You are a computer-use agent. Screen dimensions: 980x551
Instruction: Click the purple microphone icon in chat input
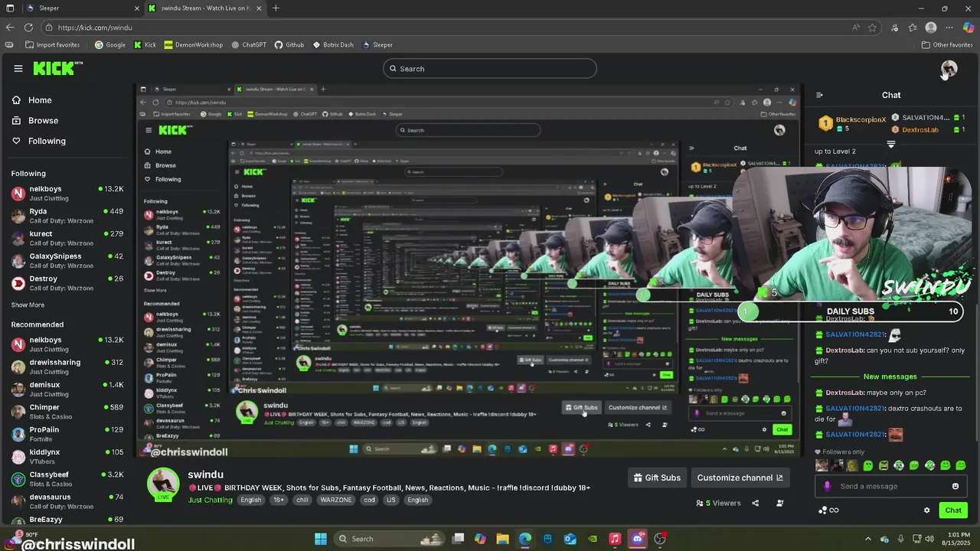pos(827,486)
